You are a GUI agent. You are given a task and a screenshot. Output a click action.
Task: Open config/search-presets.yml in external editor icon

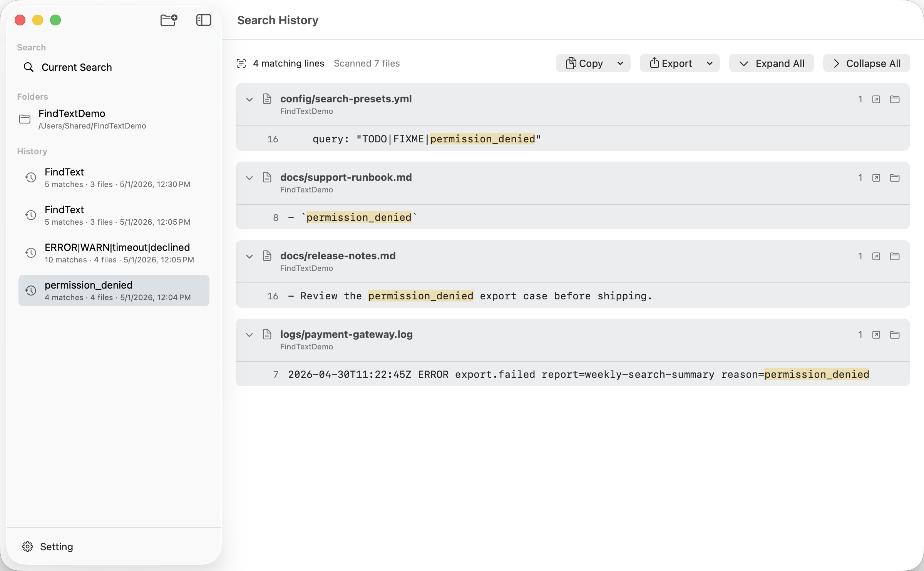click(x=876, y=99)
